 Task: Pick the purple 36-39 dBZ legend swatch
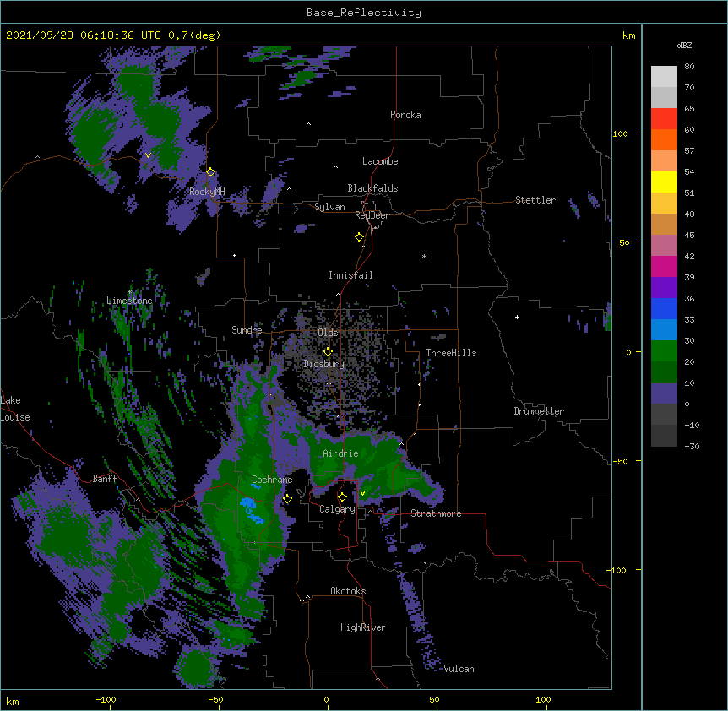pyautogui.click(x=664, y=288)
